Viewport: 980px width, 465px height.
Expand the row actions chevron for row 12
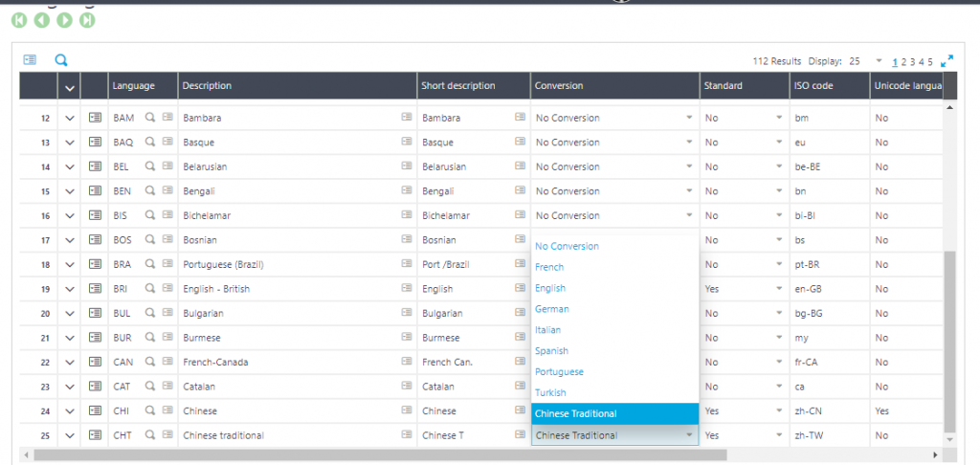click(x=69, y=118)
